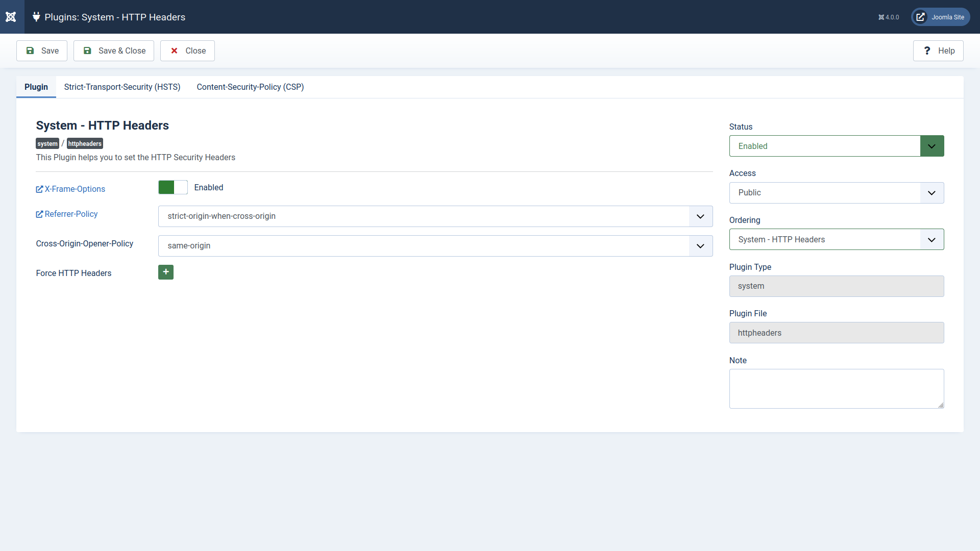980x551 pixels.
Task: Click the Joomla 4.0.0 version indicator
Action: pyautogui.click(x=889, y=17)
